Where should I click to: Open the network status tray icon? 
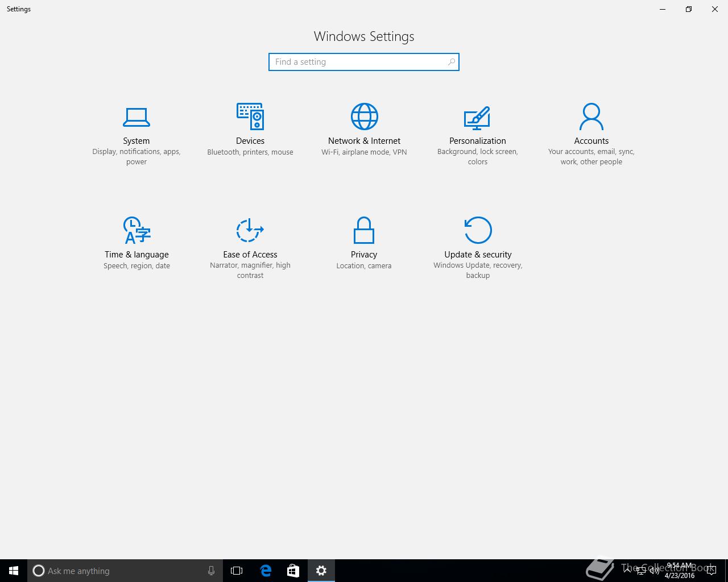tap(641, 571)
